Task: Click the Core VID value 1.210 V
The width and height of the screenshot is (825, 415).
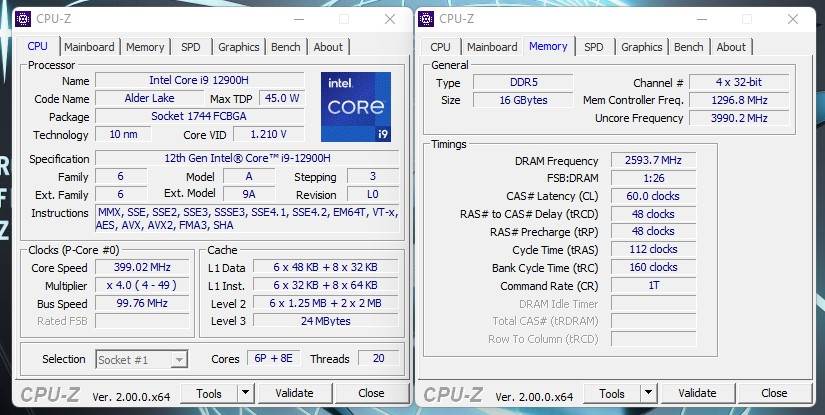Action: tap(269, 134)
